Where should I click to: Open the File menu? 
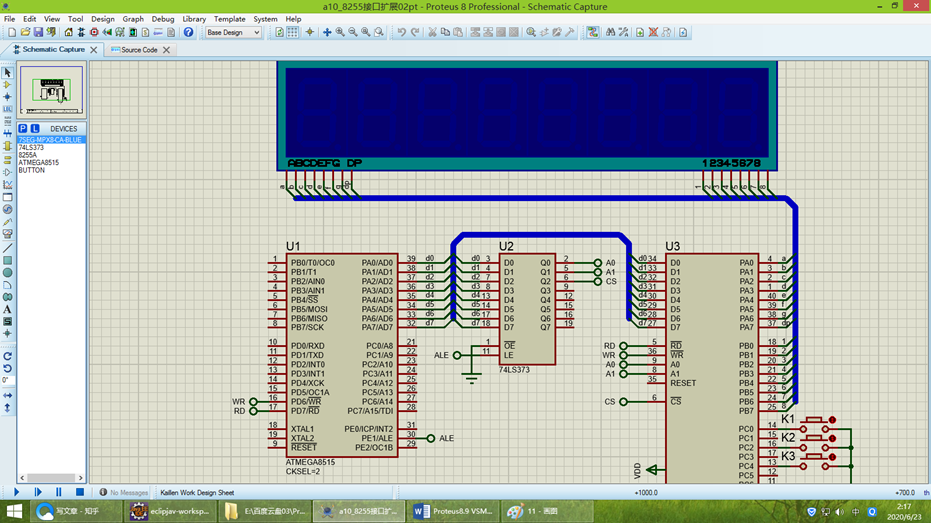pyautogui.click(x=10, y=19)
